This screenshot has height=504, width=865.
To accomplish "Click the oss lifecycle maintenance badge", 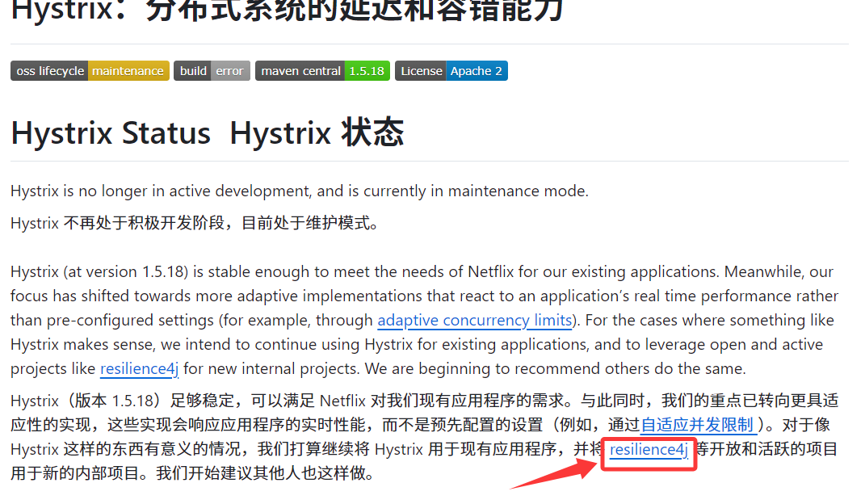I will 90,71.
